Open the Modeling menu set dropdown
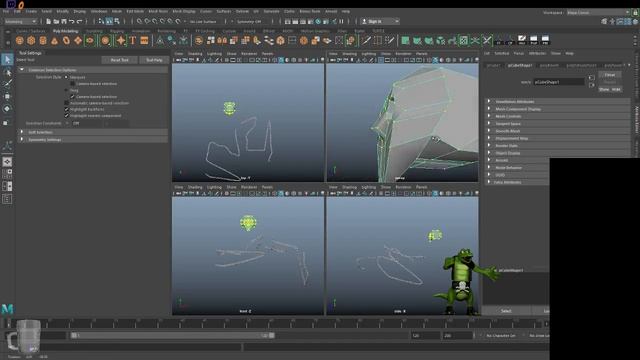Viewport: 640px width, 360px height. click(x=20, y=21)
